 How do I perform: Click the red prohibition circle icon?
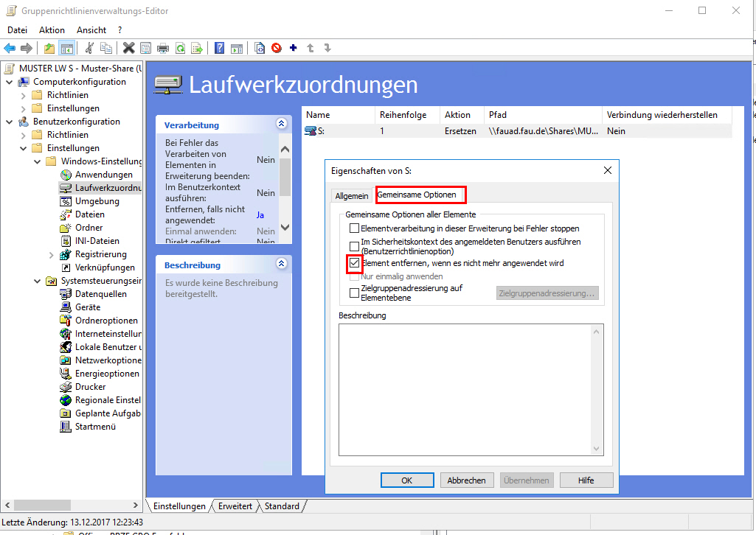tap(277, 49)
